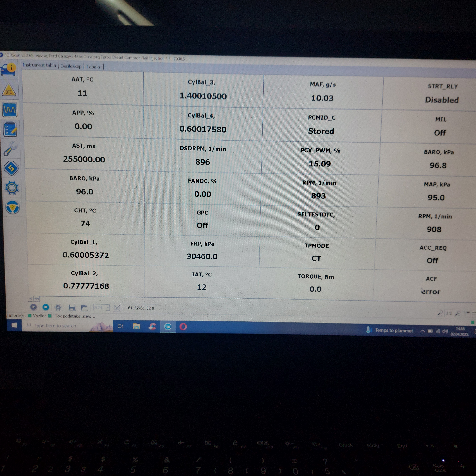Click zoom out magnifier icon

coord(440,313)
